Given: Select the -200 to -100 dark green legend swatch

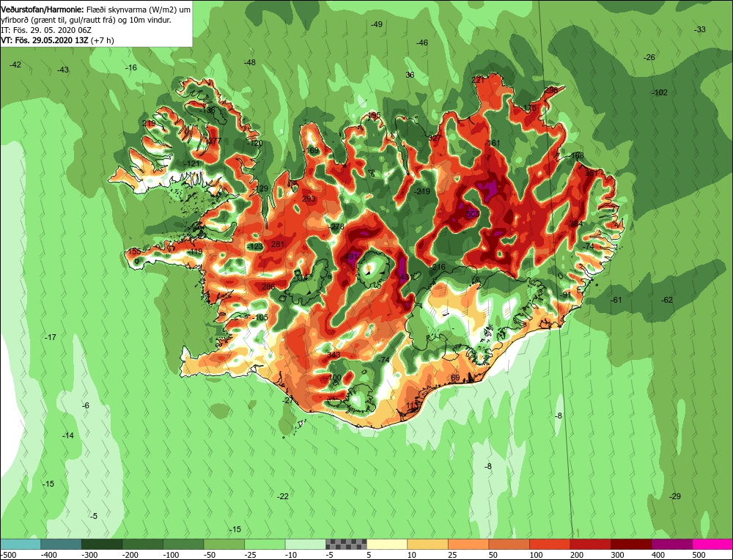Looking at the screenshot, I should click(143, 544).
